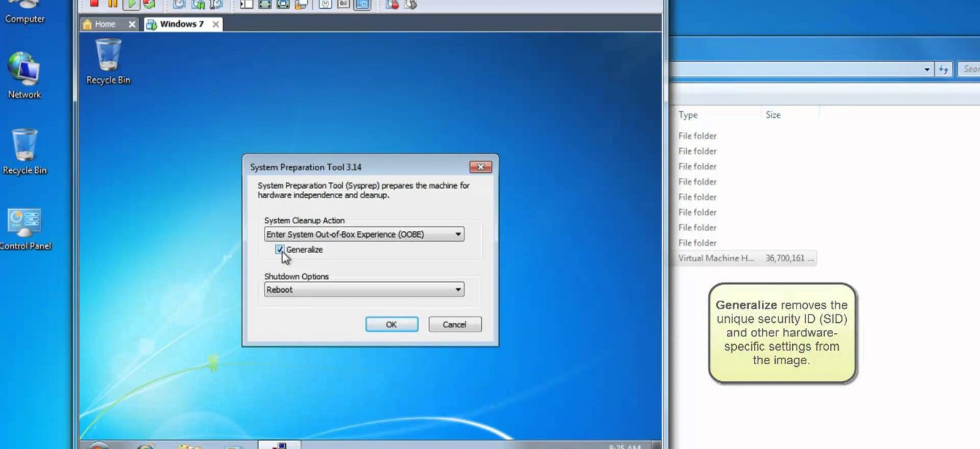Image resolution: width=980 pixels, height=449 pixels.
Task: Click OK in System Preparation Tool
Action: tap(391, 325)
